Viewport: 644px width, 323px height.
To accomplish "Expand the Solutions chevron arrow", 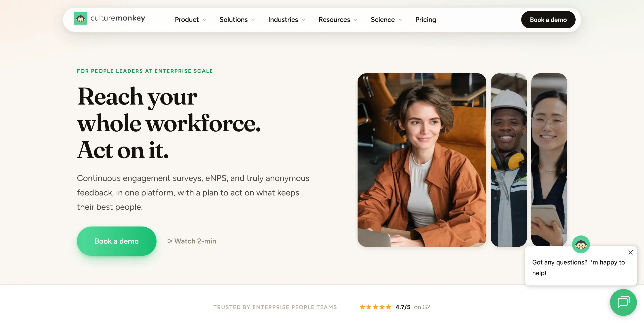I will pos(253,20).
